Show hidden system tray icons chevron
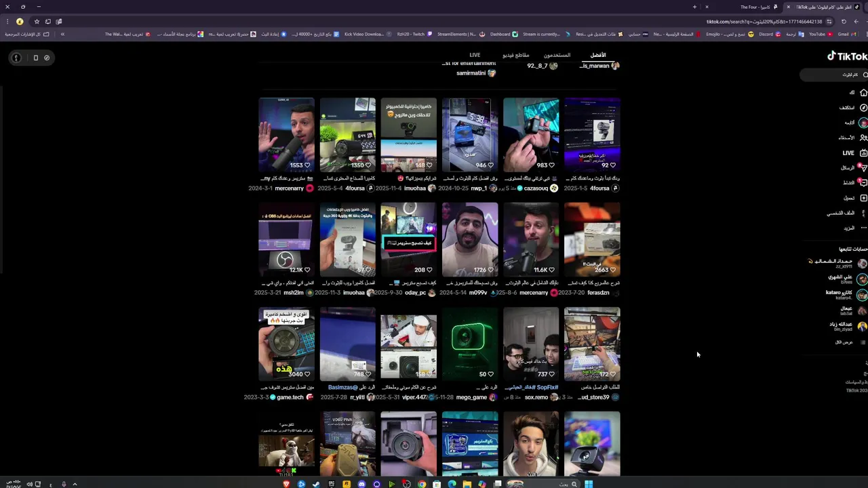The image size is (868, 488). pos(75,484)
